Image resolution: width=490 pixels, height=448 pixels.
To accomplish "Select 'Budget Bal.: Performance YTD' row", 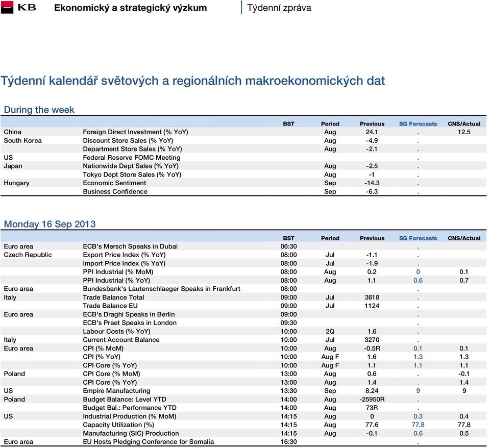I will (243, 408).
